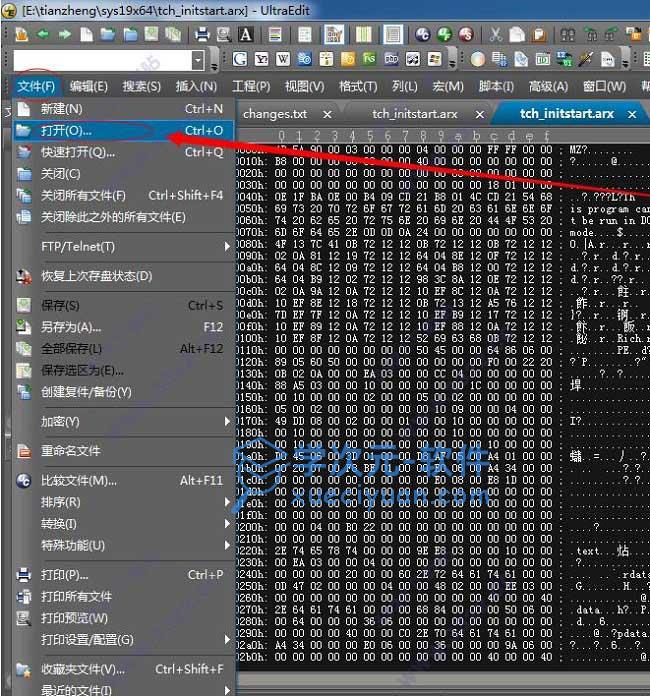Screen dimensions: 650x696
Task: Toggle the hex edit mode icon
Action: [334, 34]
